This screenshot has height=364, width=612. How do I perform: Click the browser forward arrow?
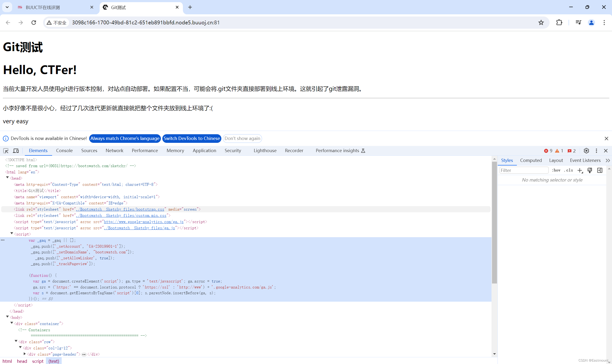pos(21,22)
